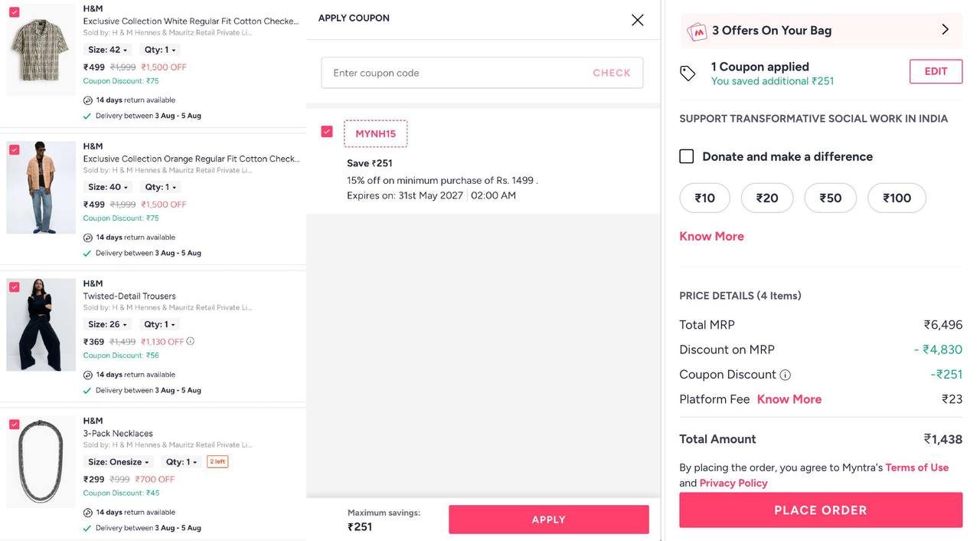Select the ₹10 donation amount
The height and width of the screenshot is (541, 980).
coord(704,198)
